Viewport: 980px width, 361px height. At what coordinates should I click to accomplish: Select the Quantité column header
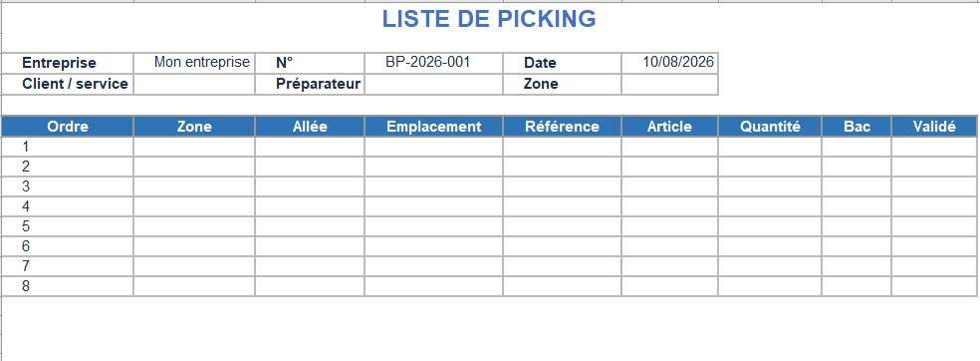click(x=770, y=127)
